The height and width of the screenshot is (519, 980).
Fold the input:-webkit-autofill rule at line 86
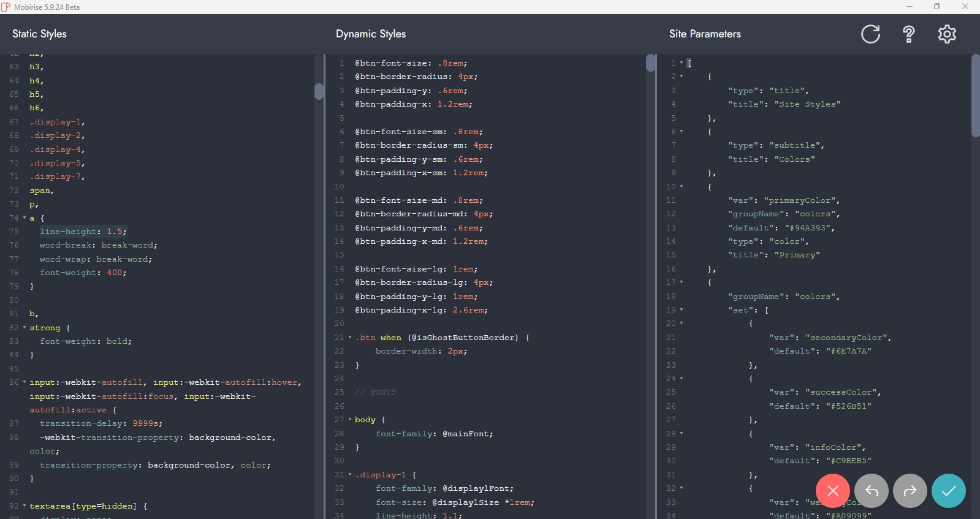coord(25,382)
